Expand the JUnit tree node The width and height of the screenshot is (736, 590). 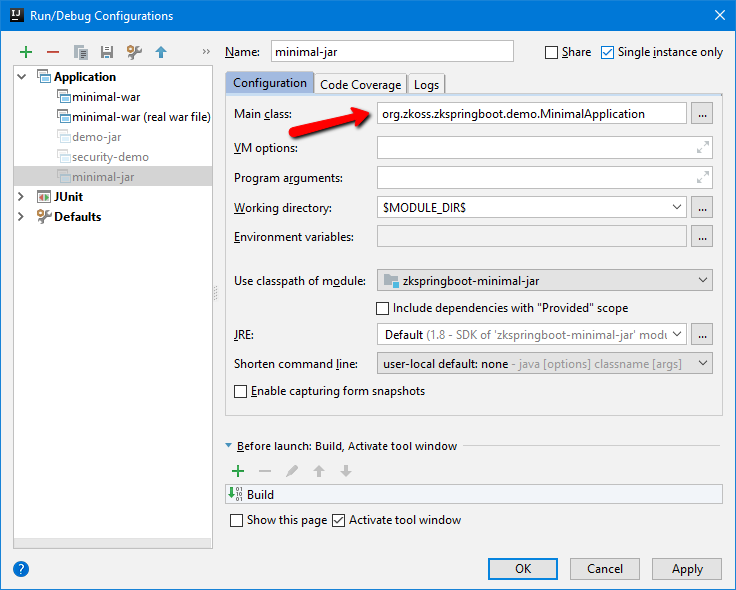pyautogui.click(x=21, y=197)
